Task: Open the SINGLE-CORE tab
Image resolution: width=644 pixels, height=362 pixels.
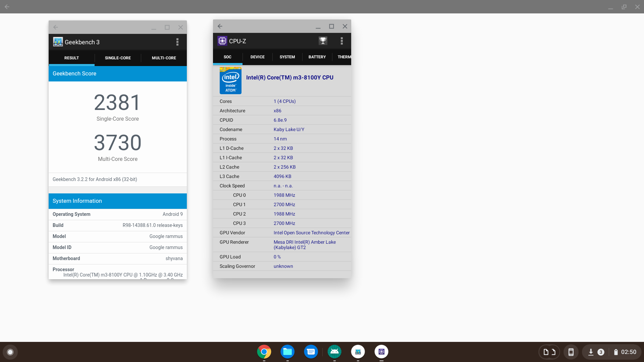Action: [118, 58]
